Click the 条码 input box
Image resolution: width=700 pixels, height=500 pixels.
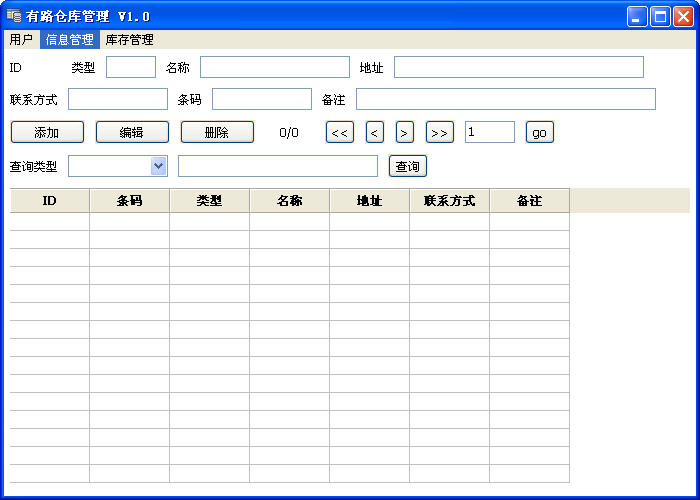[262, 99]
